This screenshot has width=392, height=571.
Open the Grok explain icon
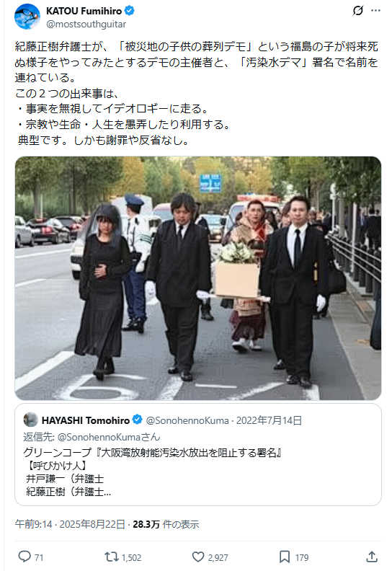358,11
